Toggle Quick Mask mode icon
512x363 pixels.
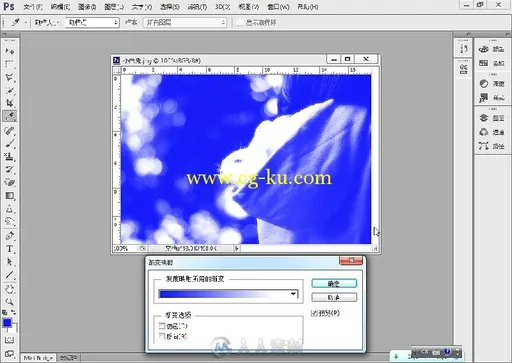(10, 340)
